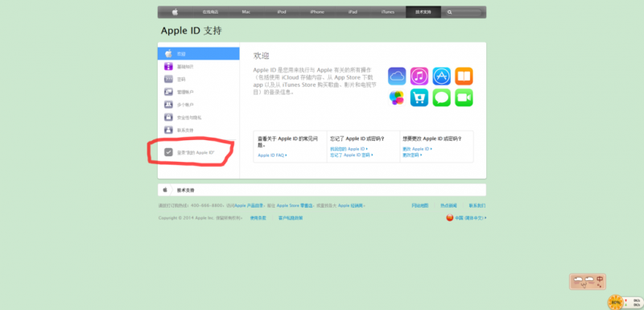Open the Apple 产品目录 footer link
This screenshot has width=644, height=310.
[249, 205]
